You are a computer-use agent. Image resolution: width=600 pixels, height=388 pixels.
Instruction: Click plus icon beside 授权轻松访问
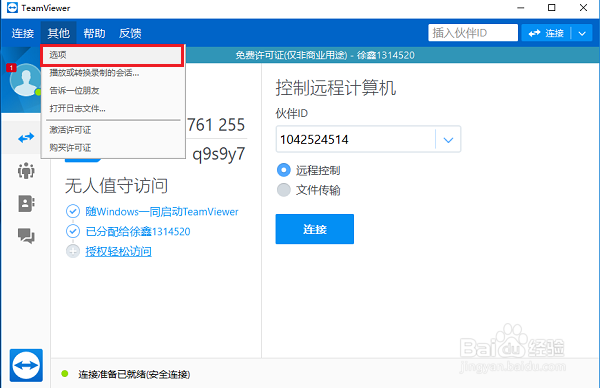(x=73, y=251)
